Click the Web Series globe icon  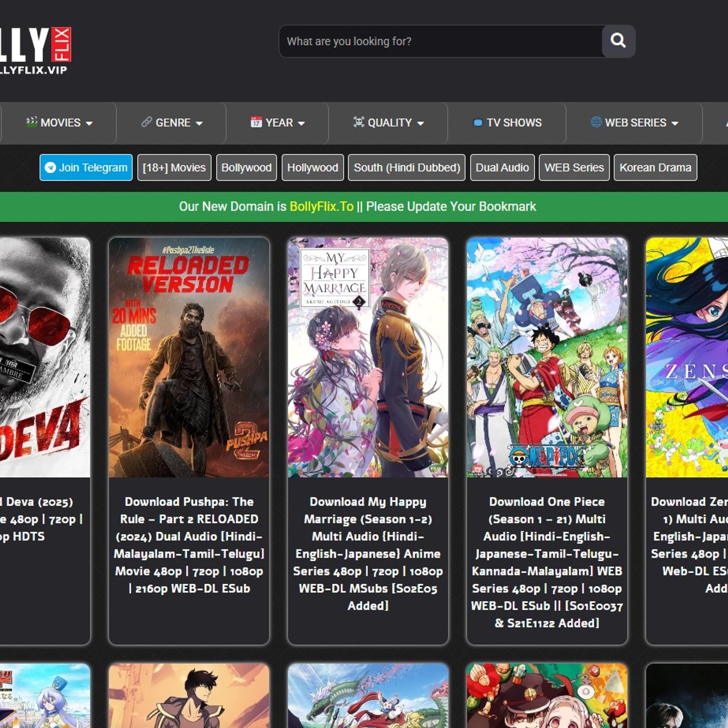point(596,122)
